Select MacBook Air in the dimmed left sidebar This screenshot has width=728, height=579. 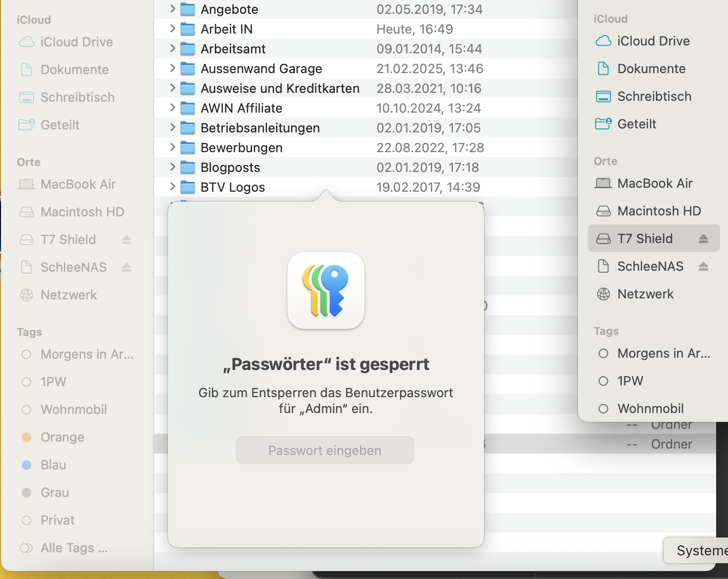(x=67, y=184)
